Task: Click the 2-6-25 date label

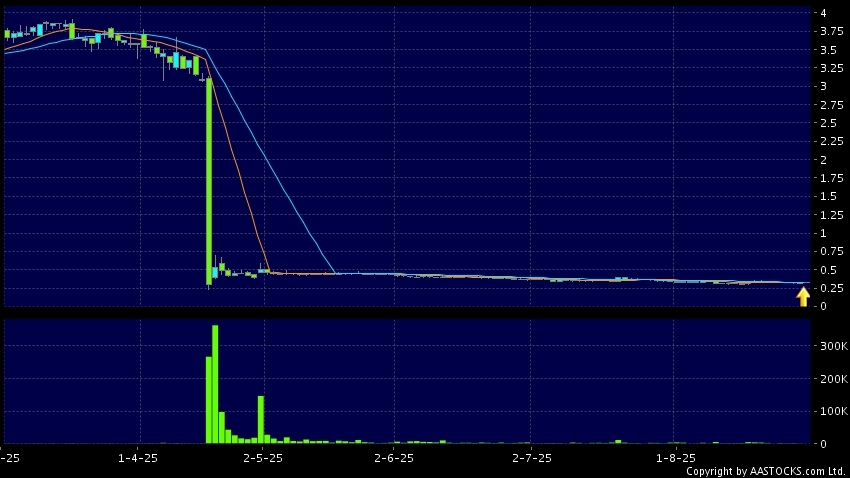Action: click(x=394, y=458)
